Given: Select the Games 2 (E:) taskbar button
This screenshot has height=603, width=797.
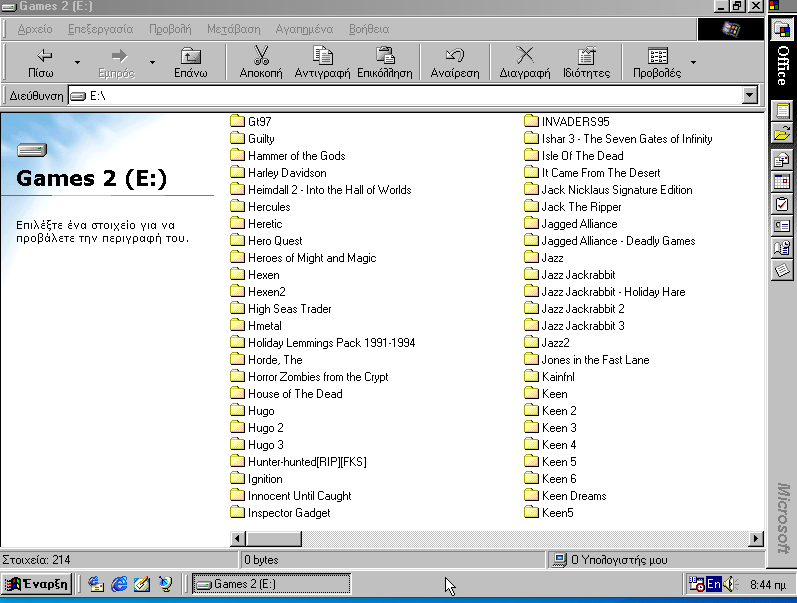Looking at the screenshot, I should point(271,584).
